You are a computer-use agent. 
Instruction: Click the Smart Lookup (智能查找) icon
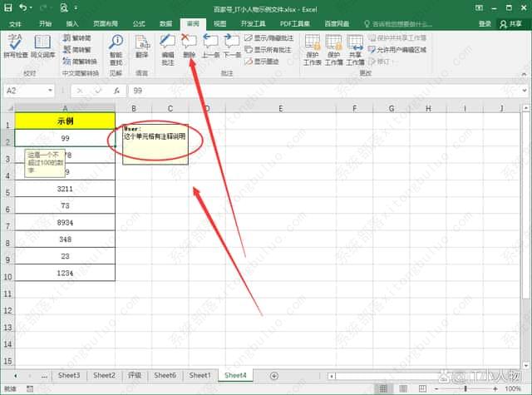click(116, 45)
